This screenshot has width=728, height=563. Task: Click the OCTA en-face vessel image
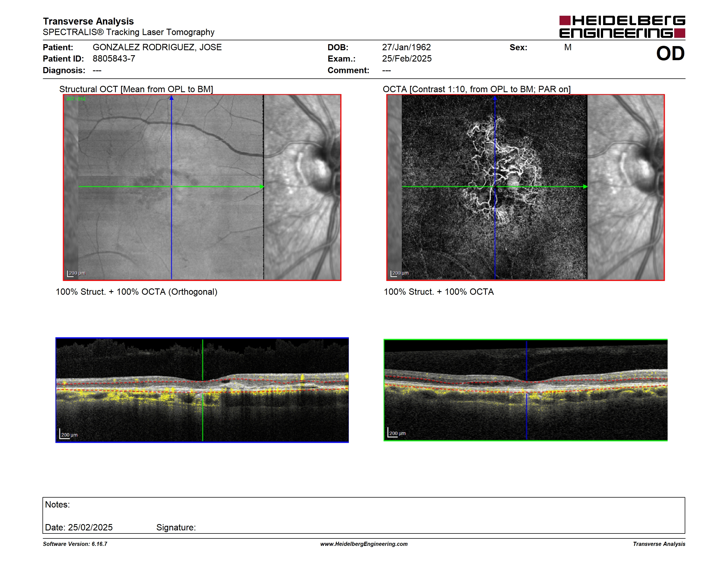pyautogui.click(x=525, y=187)
